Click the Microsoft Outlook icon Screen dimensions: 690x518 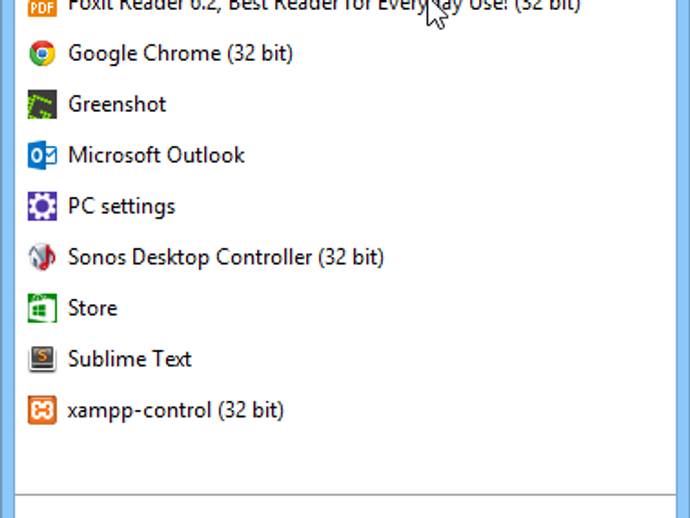tap(42, 156)
